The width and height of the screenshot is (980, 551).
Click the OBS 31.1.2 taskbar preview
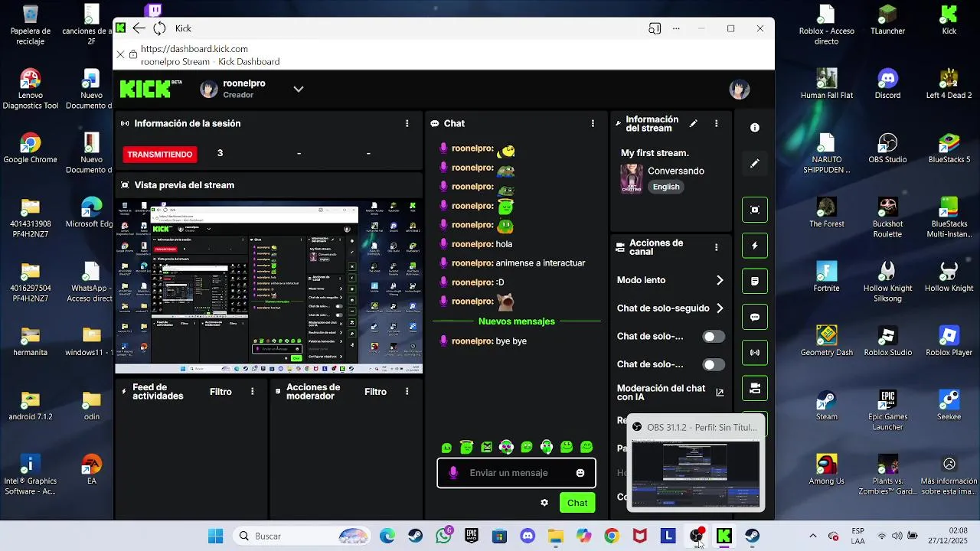pos(696,464)
